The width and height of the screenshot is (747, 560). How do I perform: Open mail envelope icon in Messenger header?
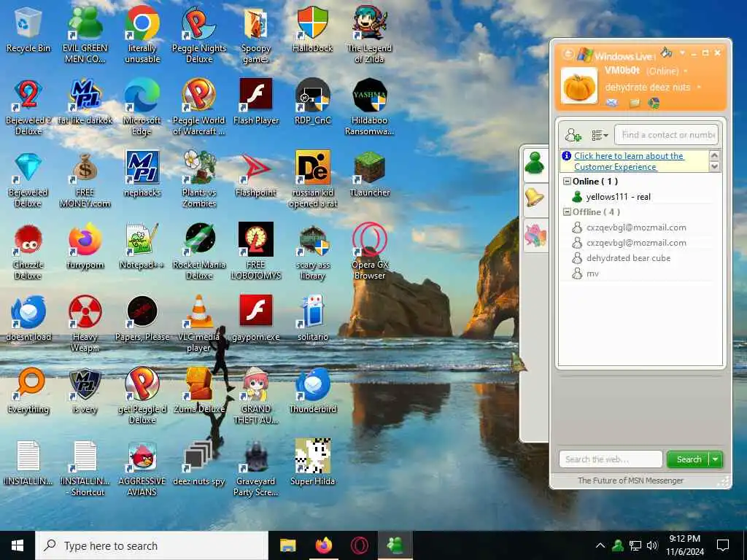point(612,103)
